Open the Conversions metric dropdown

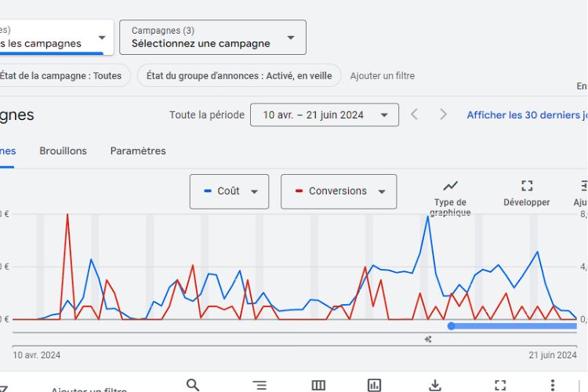click(339, 191)
